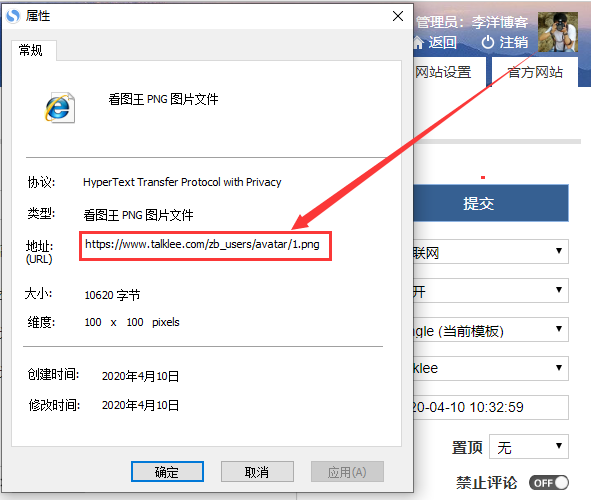Close the 属性 dialog with X

point(398,16)
